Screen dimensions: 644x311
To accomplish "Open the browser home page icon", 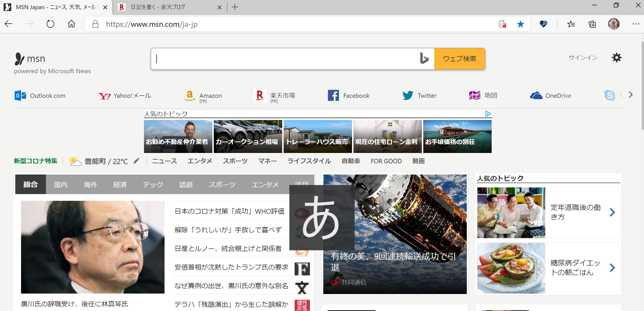I will click(x=72, y=24).
